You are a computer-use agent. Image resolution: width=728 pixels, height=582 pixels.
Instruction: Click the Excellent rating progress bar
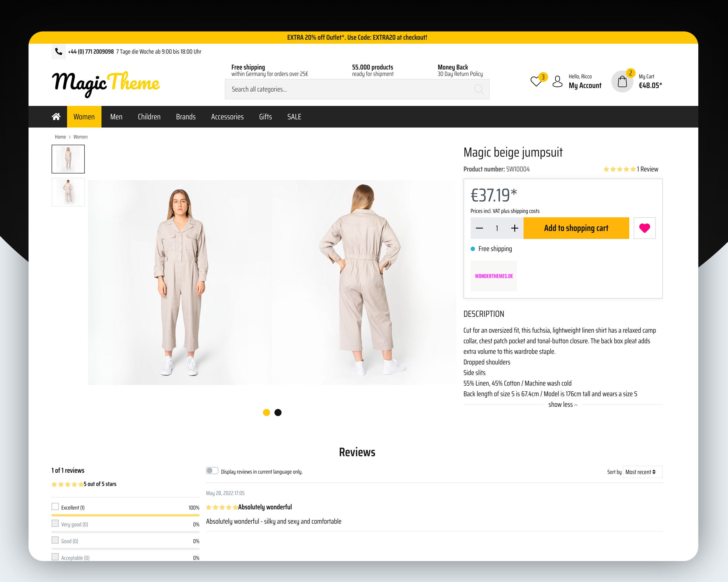coord(125,515)
